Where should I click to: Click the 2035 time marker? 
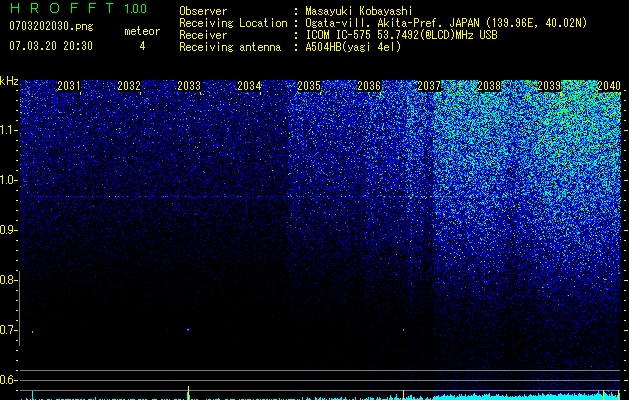click(309, 86)
